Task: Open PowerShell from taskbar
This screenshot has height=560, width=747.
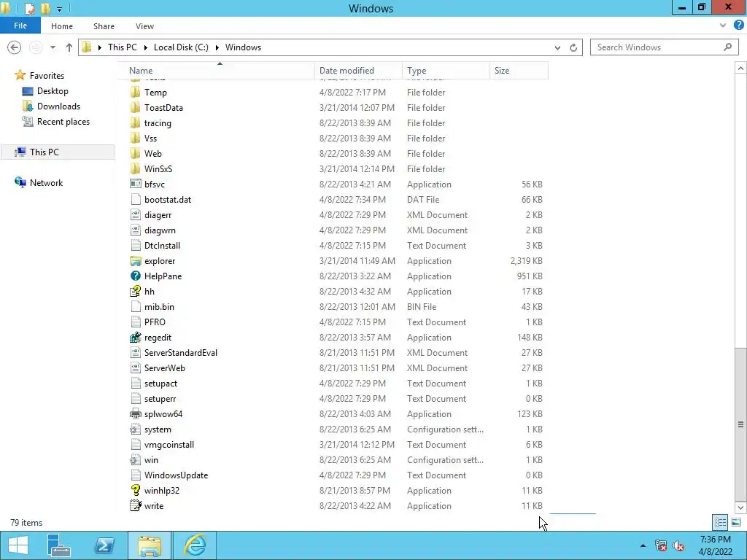Action: [x=104, y=545]
